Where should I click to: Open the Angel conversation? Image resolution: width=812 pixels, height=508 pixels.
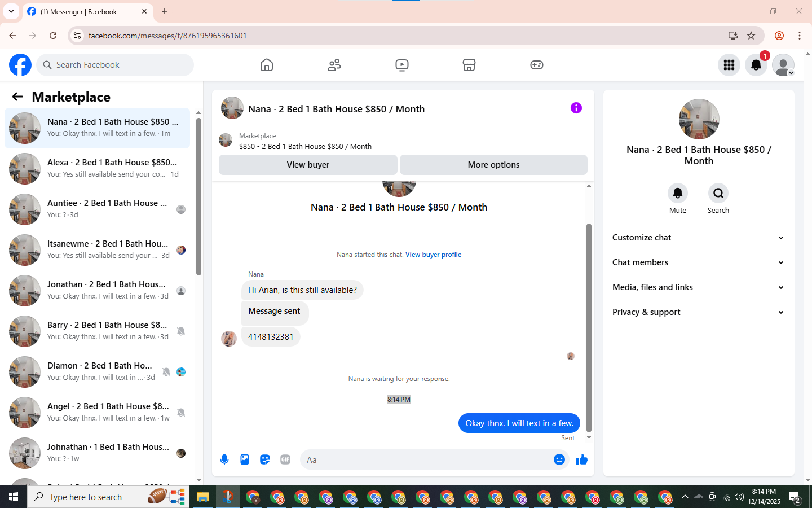click(x=97, y=413)
